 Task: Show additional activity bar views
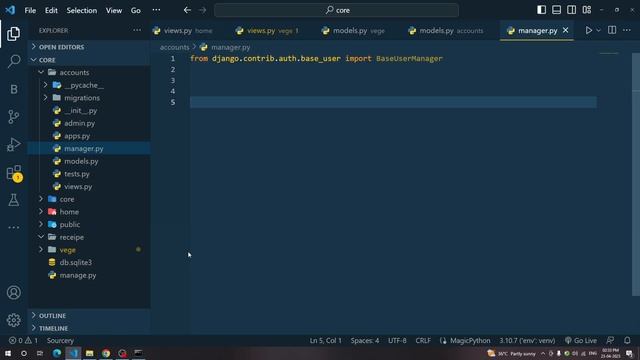13,227
